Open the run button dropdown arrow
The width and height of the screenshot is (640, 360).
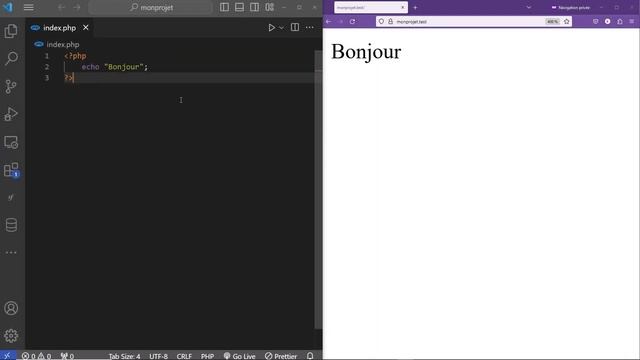coord(281,28)
